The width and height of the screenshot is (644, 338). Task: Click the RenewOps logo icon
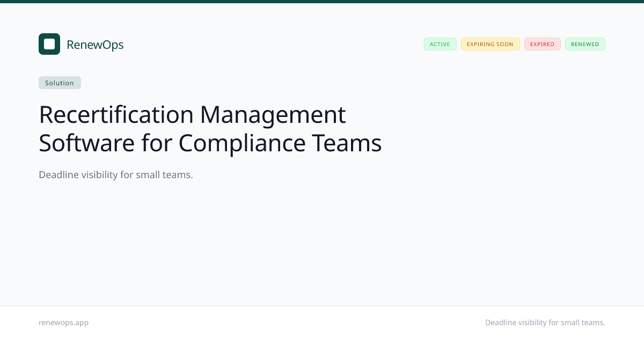pos(49,44)
